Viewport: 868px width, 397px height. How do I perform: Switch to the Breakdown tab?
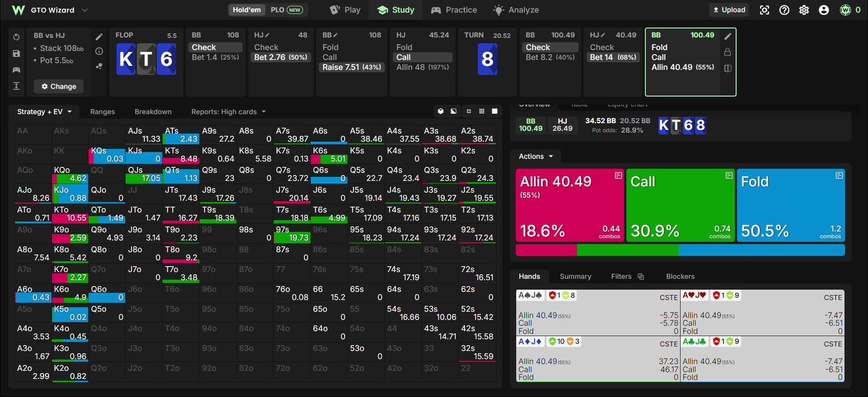[x=153, y=112]
